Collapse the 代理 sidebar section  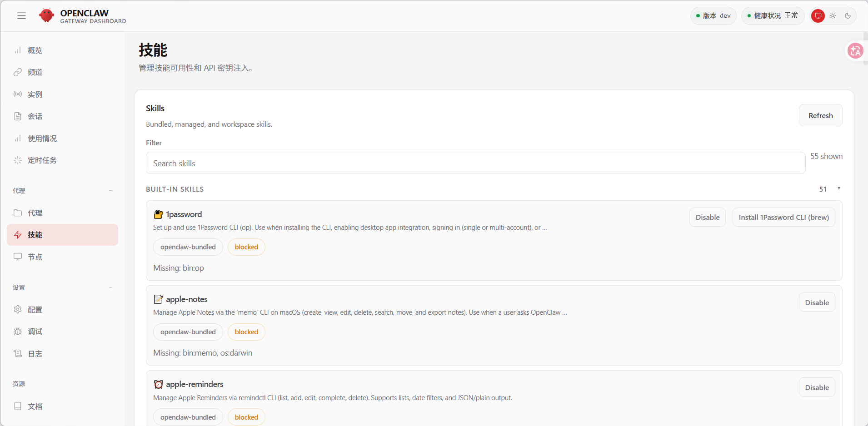[x=110, y=191]
